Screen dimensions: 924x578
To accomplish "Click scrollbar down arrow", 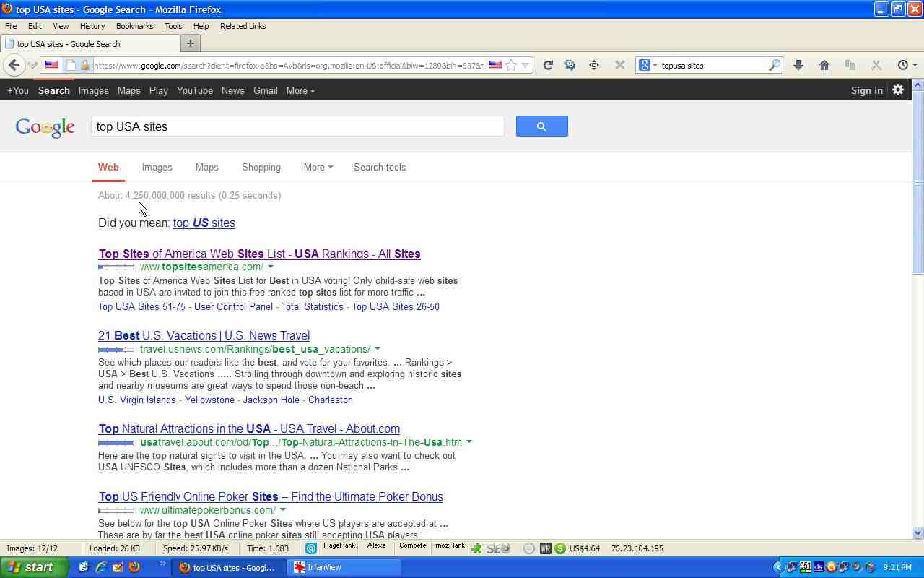I will 918,533.
